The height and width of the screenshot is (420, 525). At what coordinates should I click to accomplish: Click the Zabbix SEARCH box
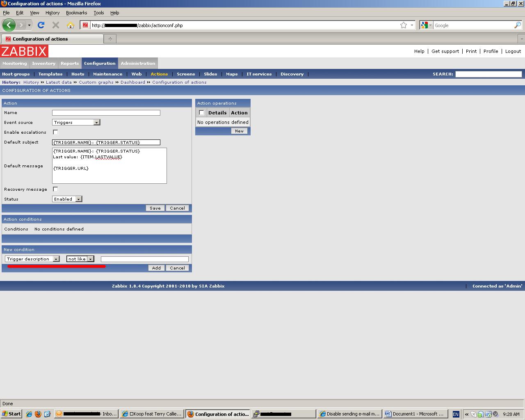coord(488,74)
